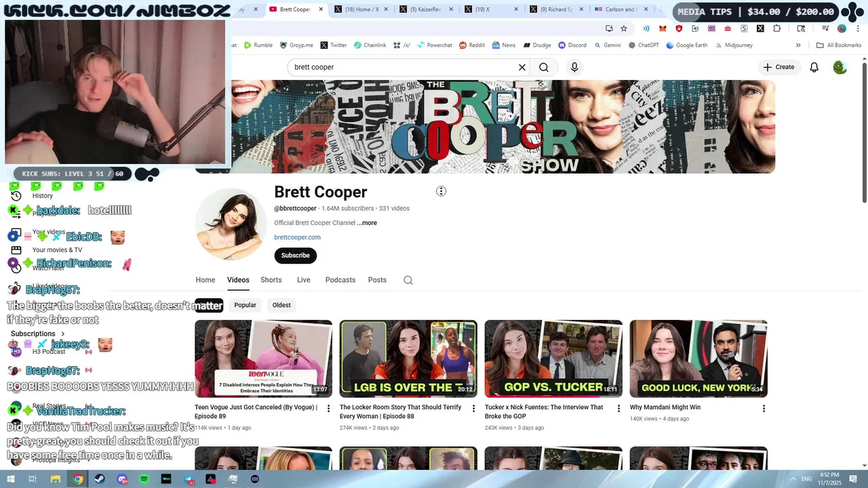This screenshot has width=868, height=488.
Task: Open options for Why Mamdani Might Win
Action: [x=764, y=409]
